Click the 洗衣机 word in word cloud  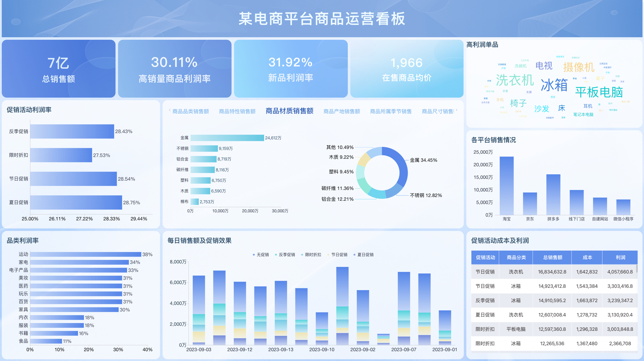tap(514, 81)
